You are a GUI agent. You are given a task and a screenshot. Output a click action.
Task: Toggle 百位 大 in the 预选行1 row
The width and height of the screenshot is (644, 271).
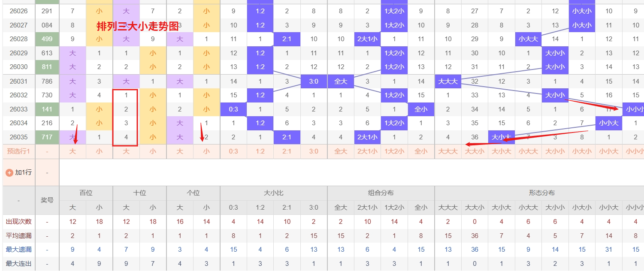point(73,151)
